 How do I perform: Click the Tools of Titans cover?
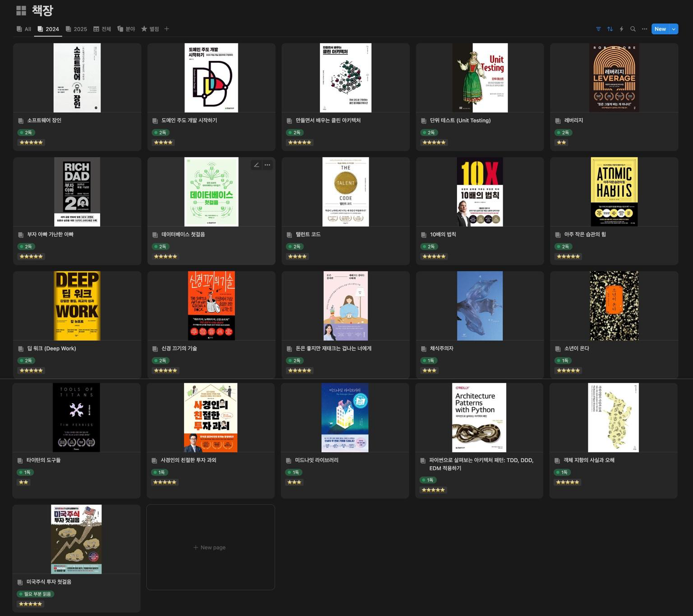[76, 417]
